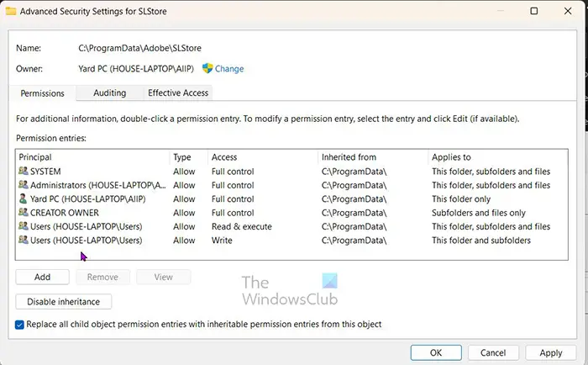
Task: Click the owner name Yard PC (HOUSE-LAPTOP\AIIP)
Action: pos(136,69)
